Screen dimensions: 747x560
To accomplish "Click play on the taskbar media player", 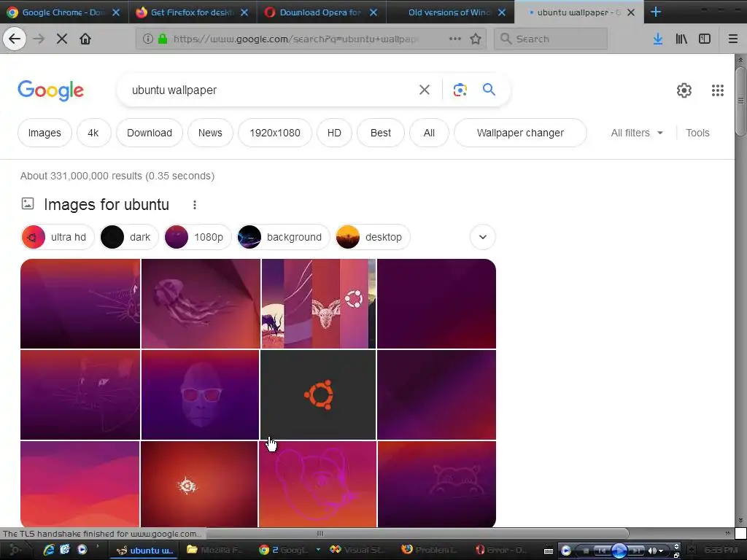I will tap(619, 551).
